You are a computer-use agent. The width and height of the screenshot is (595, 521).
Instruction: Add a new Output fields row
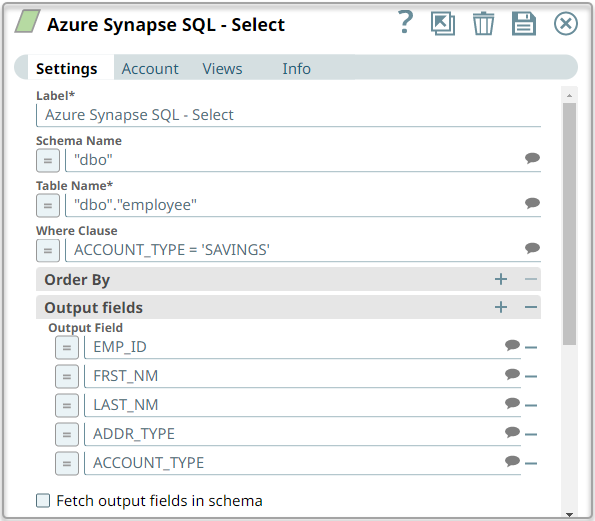(x=501, y=307)
